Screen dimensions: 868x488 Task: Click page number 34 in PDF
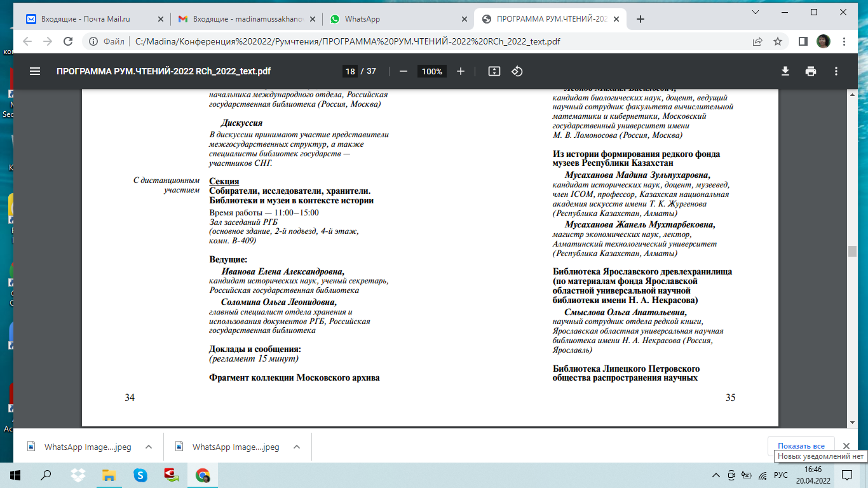130,398
